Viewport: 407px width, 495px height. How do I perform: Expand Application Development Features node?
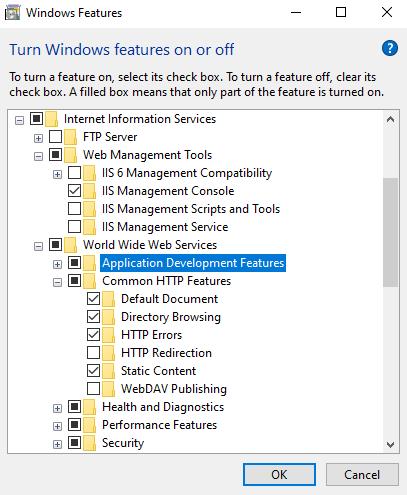(58, 264)
